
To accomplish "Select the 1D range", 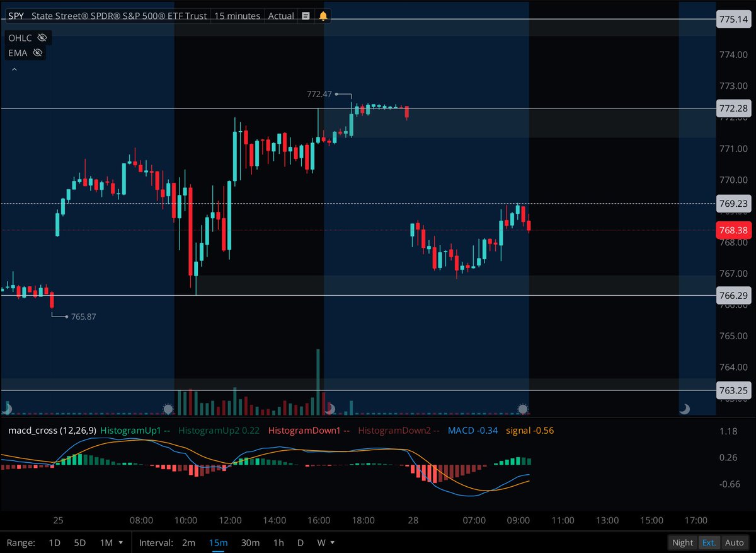I will click(x=55, y=542).
